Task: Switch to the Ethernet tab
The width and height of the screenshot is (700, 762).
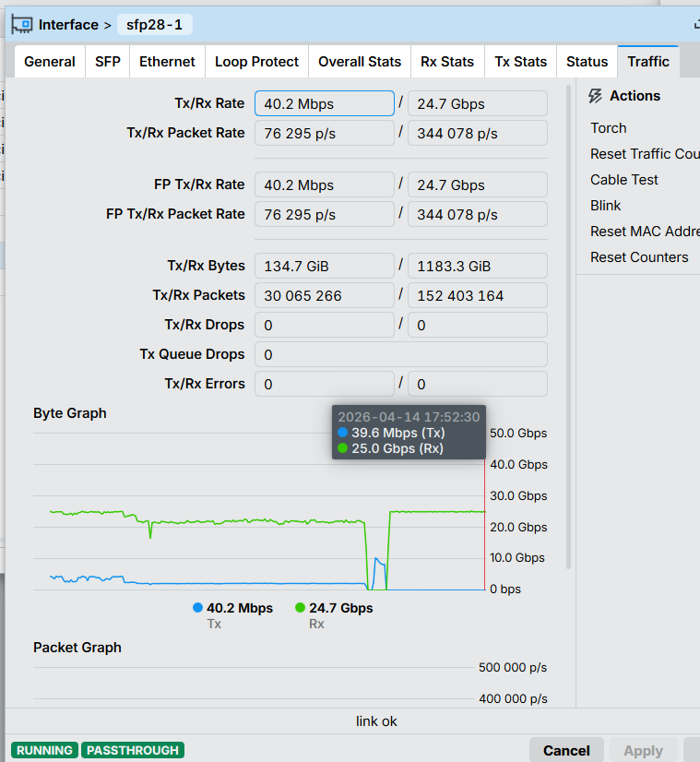Action: (167, 62)
